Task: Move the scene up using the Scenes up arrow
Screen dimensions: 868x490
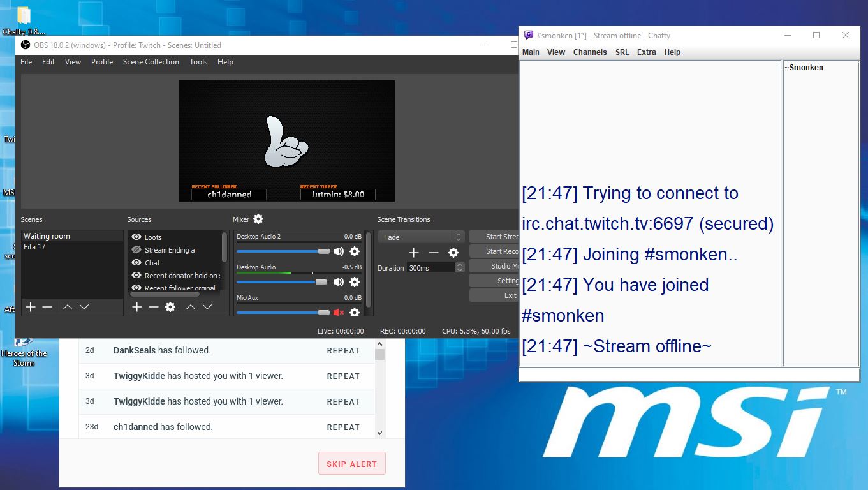Action: [67, 307]
